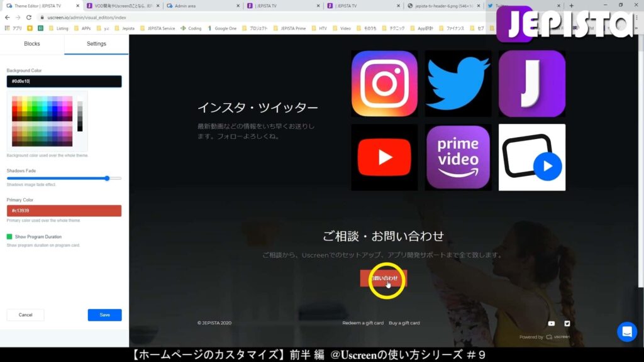Open the YouTube icon tile

[384, 157]
